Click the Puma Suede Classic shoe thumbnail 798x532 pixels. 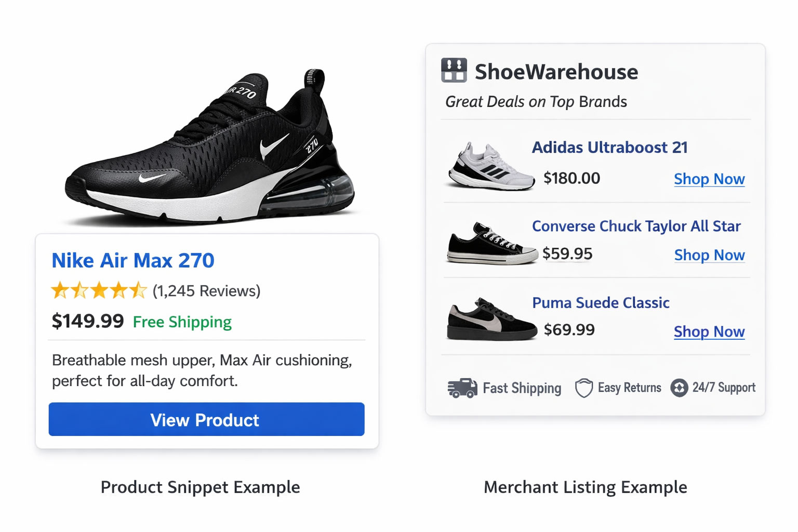(490, 319)
